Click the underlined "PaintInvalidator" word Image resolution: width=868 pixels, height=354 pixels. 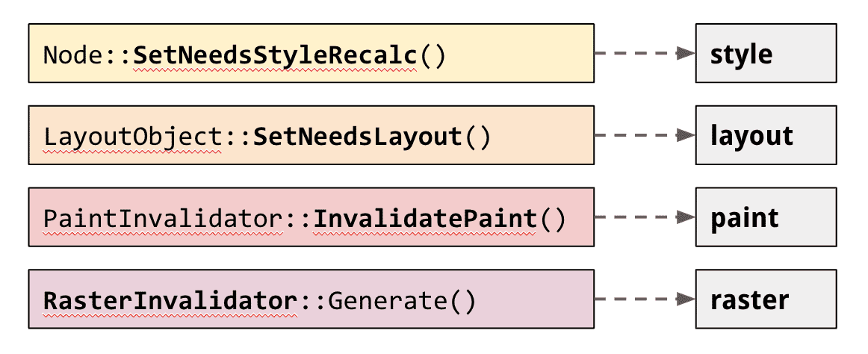[162, 220]
